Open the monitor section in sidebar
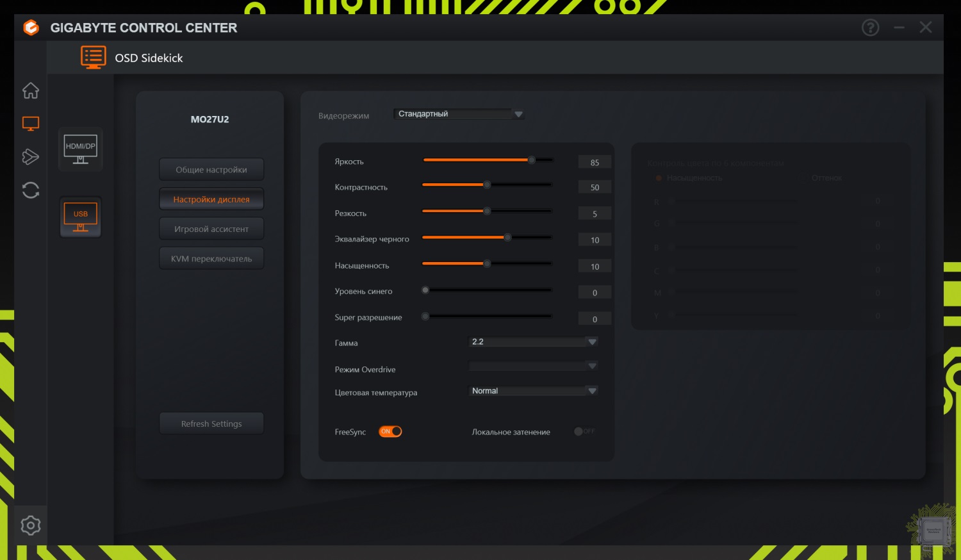 [30, 124]
